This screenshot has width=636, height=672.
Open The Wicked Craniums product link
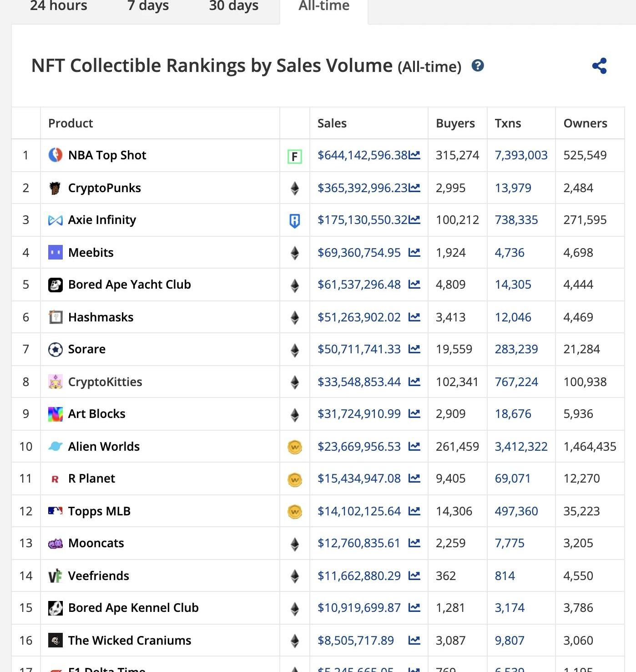click(x=130, y=641)
